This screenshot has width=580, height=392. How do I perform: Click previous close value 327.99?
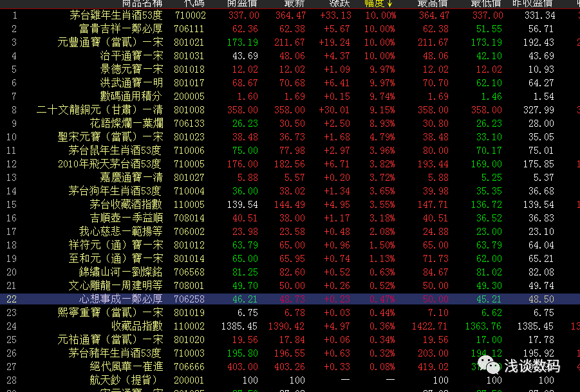click(539, 110)
